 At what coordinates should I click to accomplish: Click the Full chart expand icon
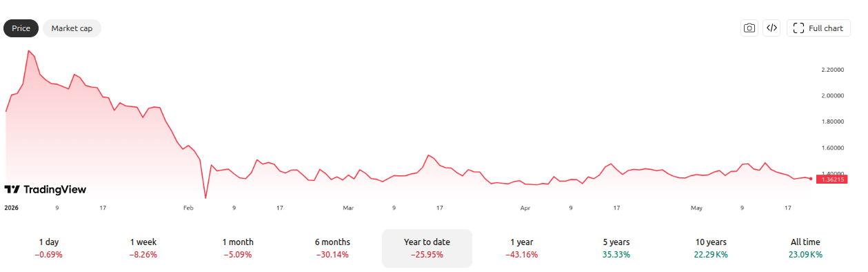799,28
